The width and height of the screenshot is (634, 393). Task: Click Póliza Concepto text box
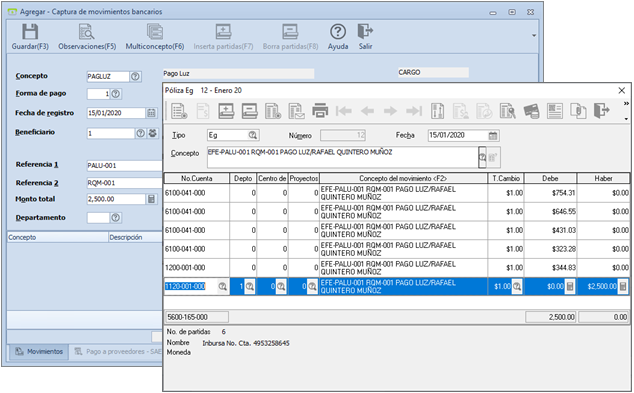(x=342, y=157)
